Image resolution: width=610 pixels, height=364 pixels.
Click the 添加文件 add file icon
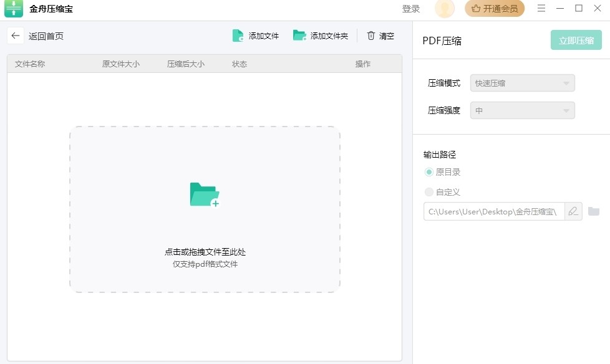coord(238,36)
